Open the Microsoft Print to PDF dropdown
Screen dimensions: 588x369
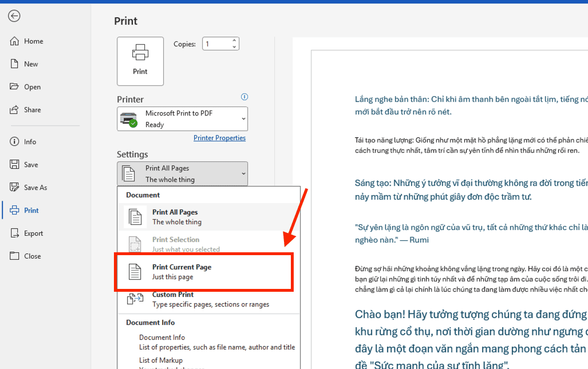point(182,119)
